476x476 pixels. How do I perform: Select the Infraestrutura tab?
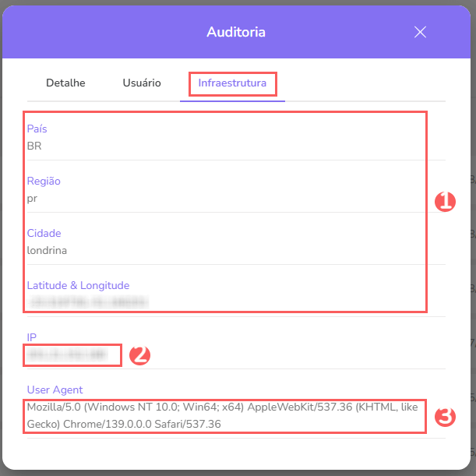[232, 83]
